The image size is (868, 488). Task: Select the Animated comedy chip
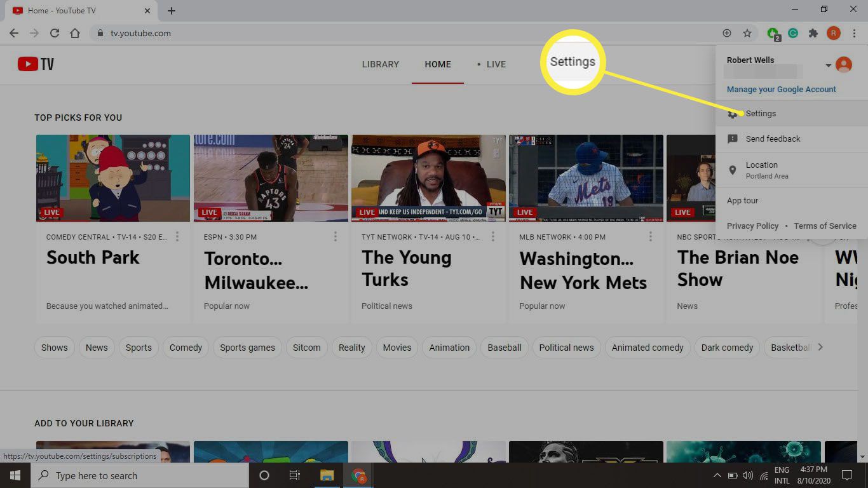[x=648, y=348]
